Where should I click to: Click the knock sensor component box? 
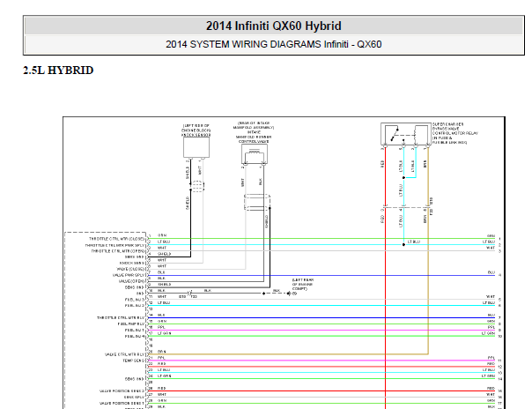(196, 147)
